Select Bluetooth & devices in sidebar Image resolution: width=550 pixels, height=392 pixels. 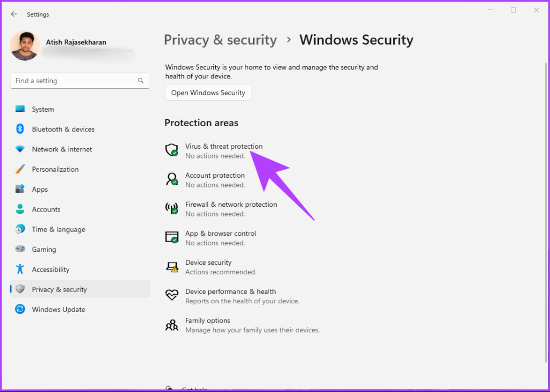[x=63, y=129]
